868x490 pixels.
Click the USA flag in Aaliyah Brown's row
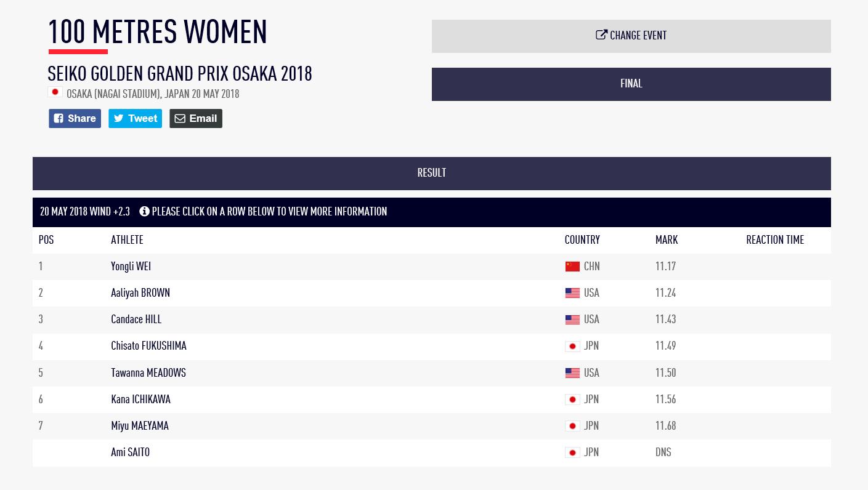coord(572,293)
